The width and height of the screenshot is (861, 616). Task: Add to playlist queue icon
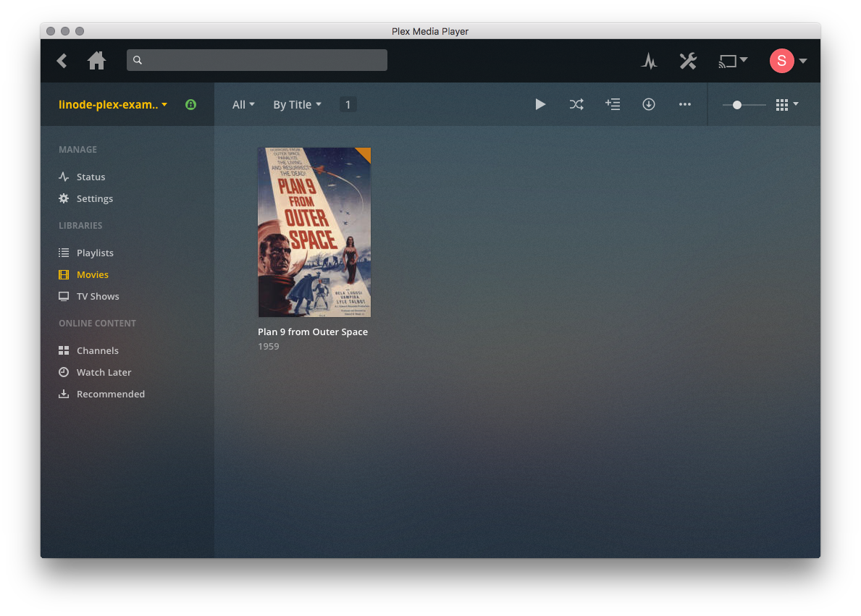(613, 104)
